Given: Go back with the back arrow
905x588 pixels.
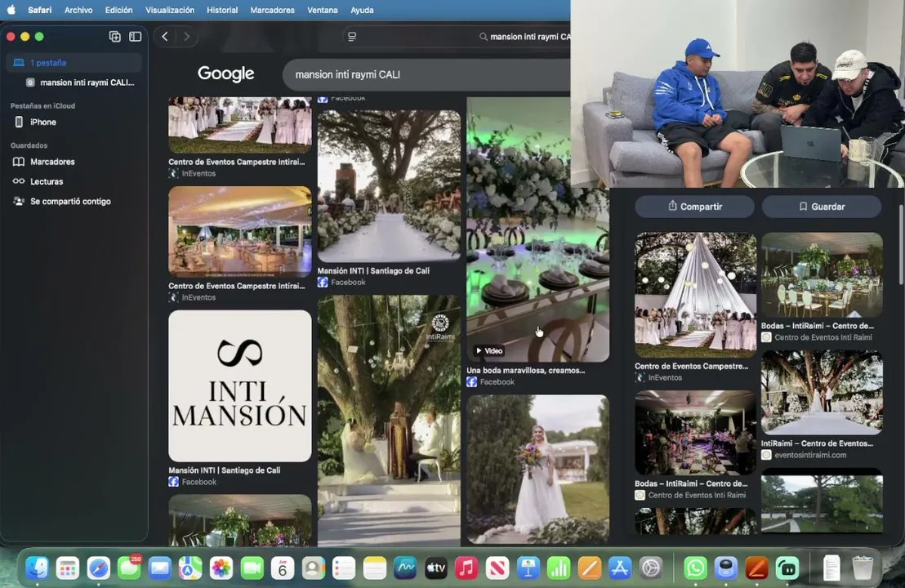Looking at the screenshot, I should pyautogui.click(x=165, y=37).
